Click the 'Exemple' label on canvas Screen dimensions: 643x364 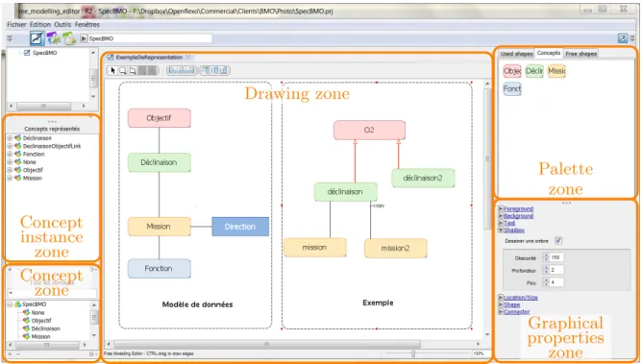(378, 303)
